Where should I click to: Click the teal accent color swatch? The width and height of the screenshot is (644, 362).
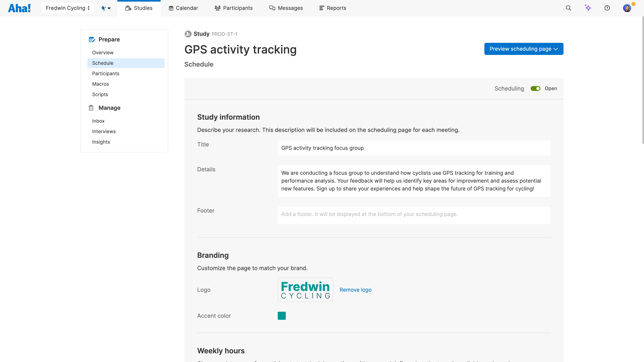click(x=282, y=316)
